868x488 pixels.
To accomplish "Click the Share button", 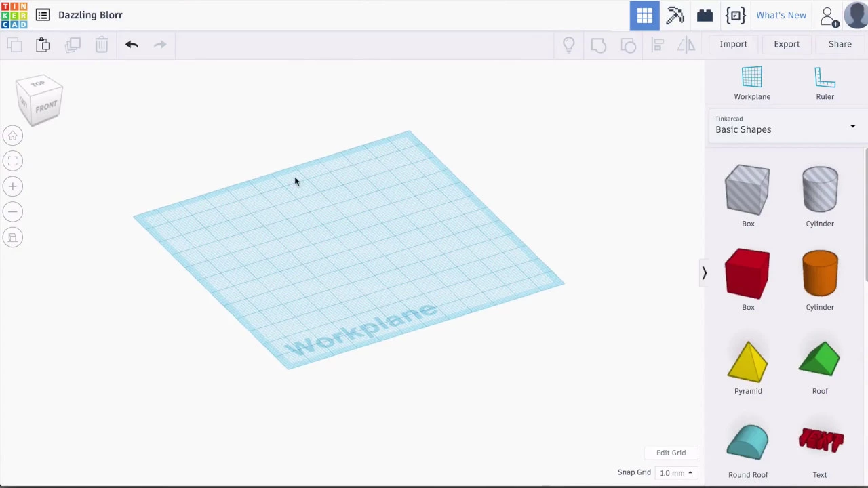I will (x=840, y=44).
